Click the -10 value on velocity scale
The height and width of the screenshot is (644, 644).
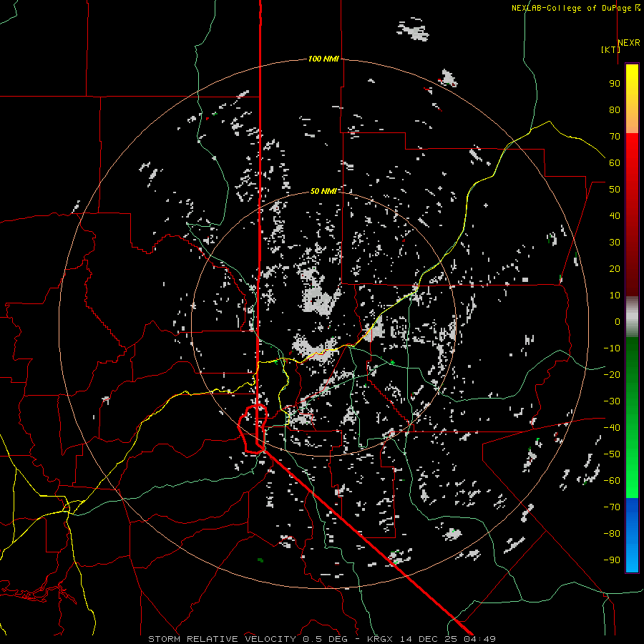(612, 348)
